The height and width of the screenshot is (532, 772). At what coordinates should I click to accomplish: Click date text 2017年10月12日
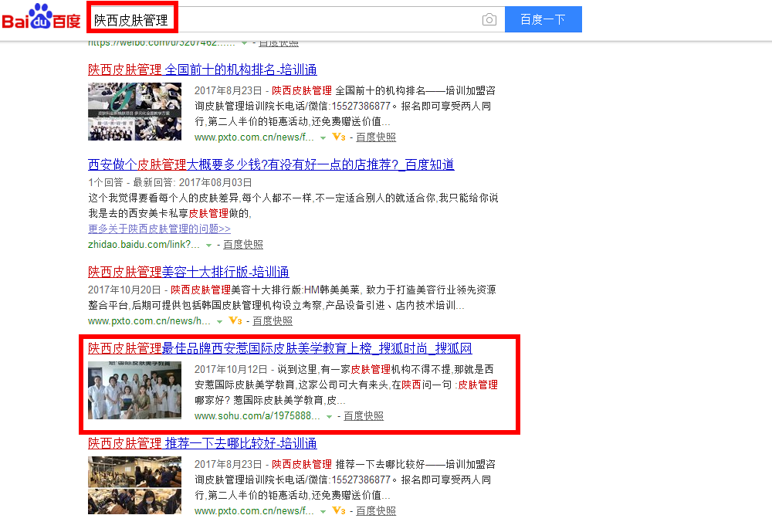pyautogui.click(x=231, y=369)
